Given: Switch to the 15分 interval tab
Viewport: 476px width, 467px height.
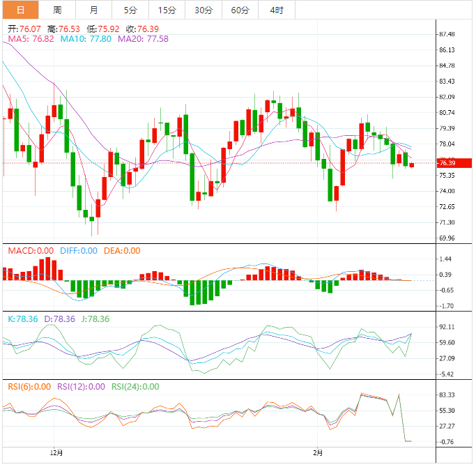Looking at the screenshot, I should pyautogui.click(x=167, y=10).
